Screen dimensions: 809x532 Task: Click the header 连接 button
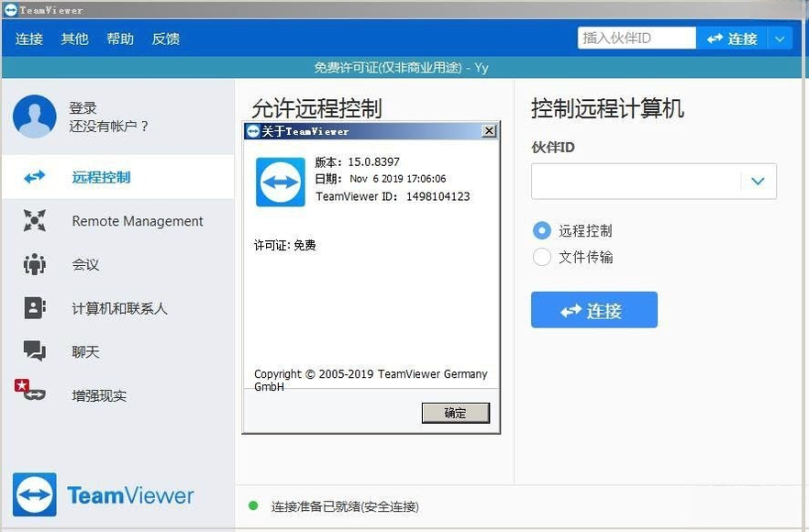click(x=732, y=39)
